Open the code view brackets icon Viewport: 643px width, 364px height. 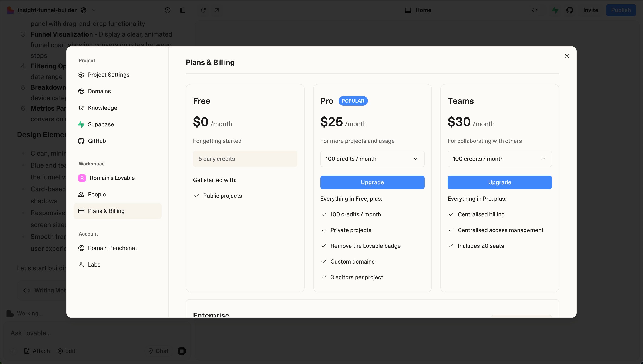tap(535, 10)
